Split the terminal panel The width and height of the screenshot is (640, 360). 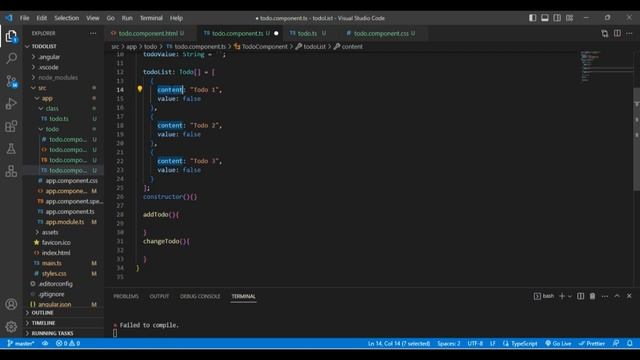pos(580,296)
